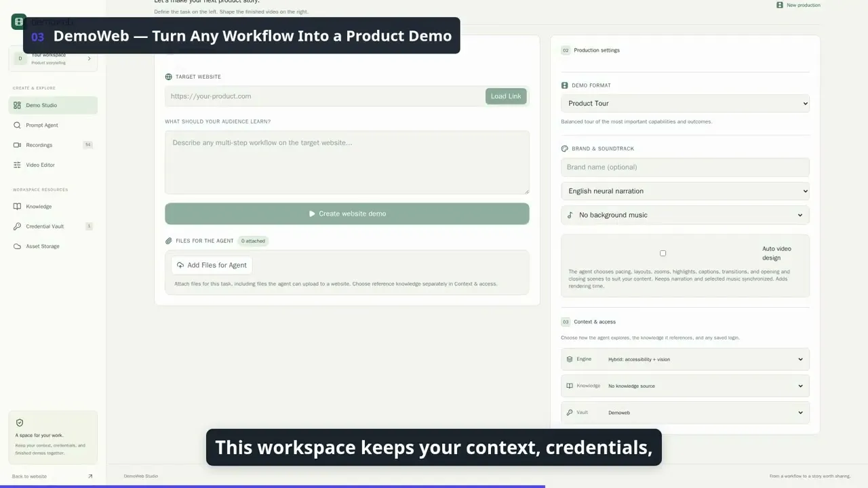
Task: Enable the Auto video design checkbox
Action: (x=663, y=253)
